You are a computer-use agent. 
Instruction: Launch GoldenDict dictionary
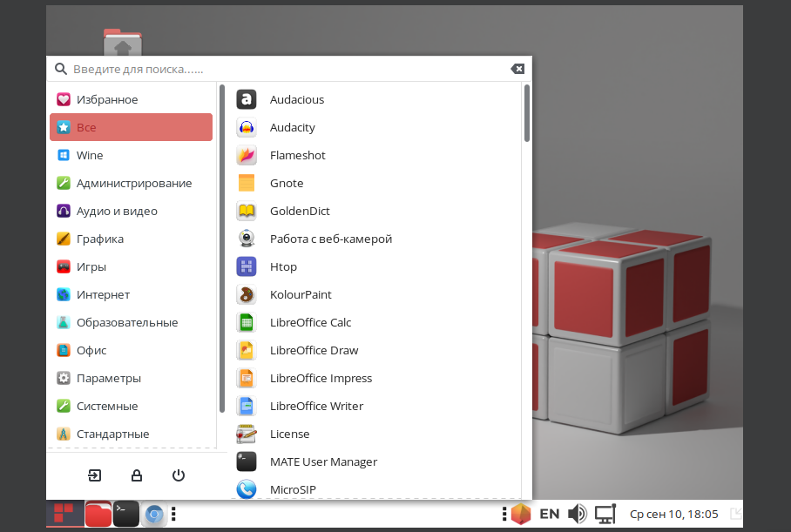pos(375,211)
